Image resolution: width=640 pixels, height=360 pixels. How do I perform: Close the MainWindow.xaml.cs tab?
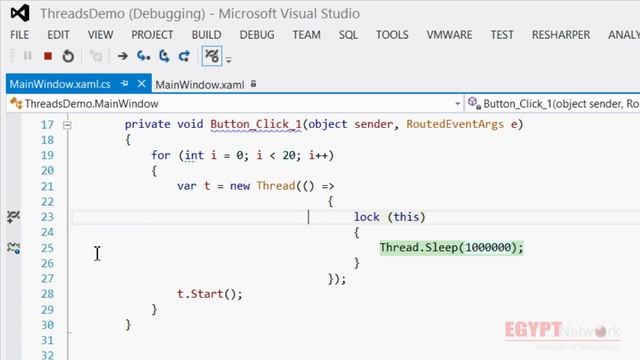click(142, 84)
